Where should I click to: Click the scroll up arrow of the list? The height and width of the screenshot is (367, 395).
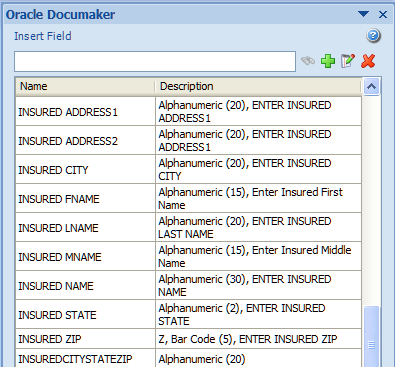[371, 87]
